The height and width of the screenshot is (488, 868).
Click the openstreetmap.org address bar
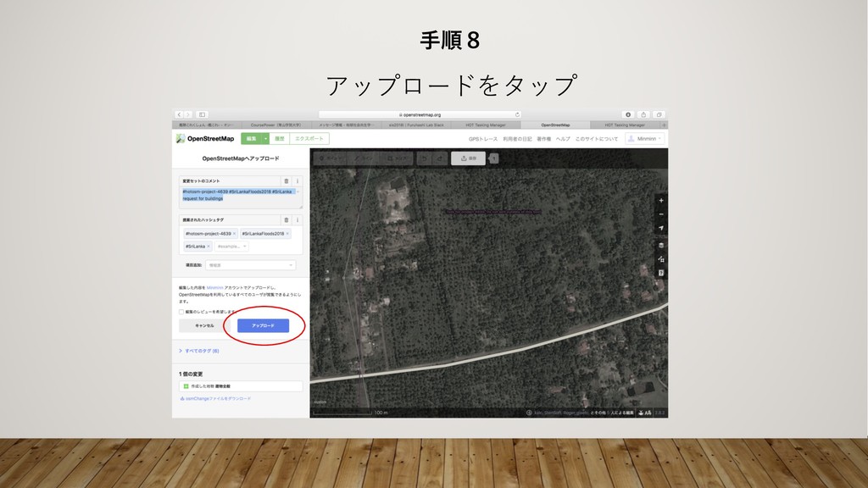click(x=420, y=114)
